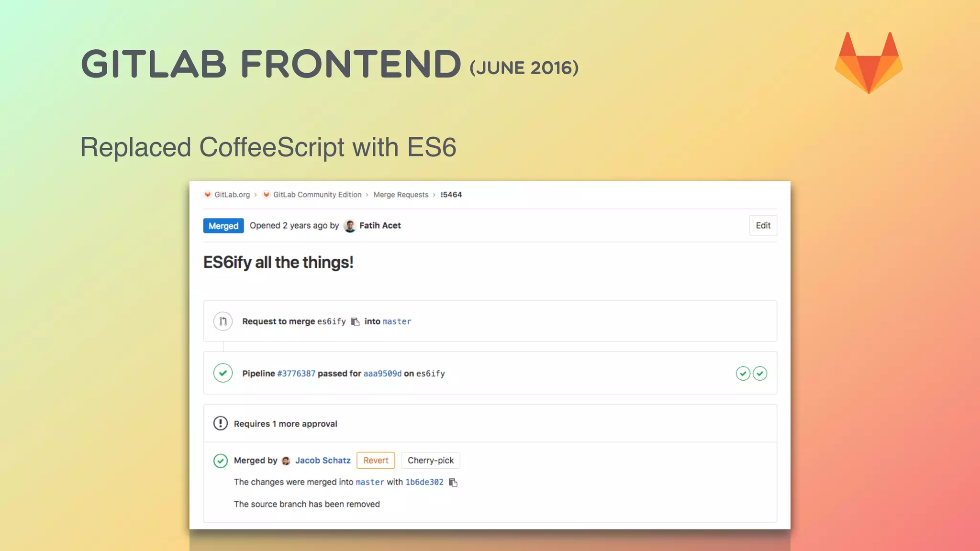Click the Revert button
Viewport: 980px width, 551px height.
pyautogui.click(x=376, y=460)
